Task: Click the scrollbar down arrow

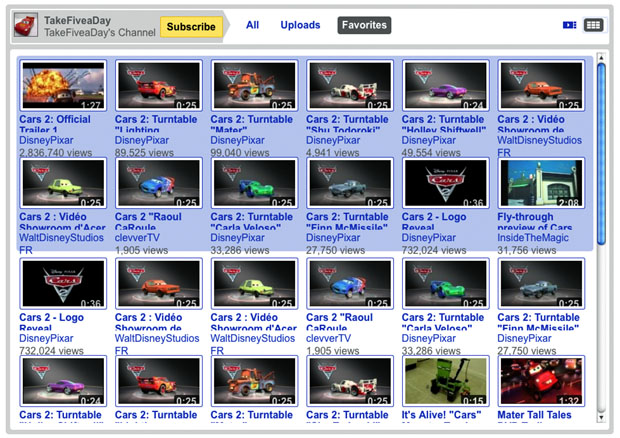Action: [601, 417]
